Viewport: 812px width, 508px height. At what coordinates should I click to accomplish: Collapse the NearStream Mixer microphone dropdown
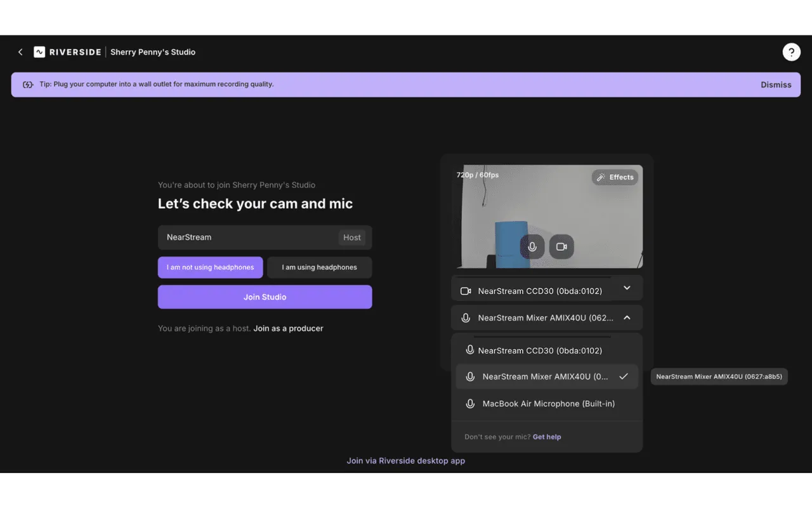[547, 317]
